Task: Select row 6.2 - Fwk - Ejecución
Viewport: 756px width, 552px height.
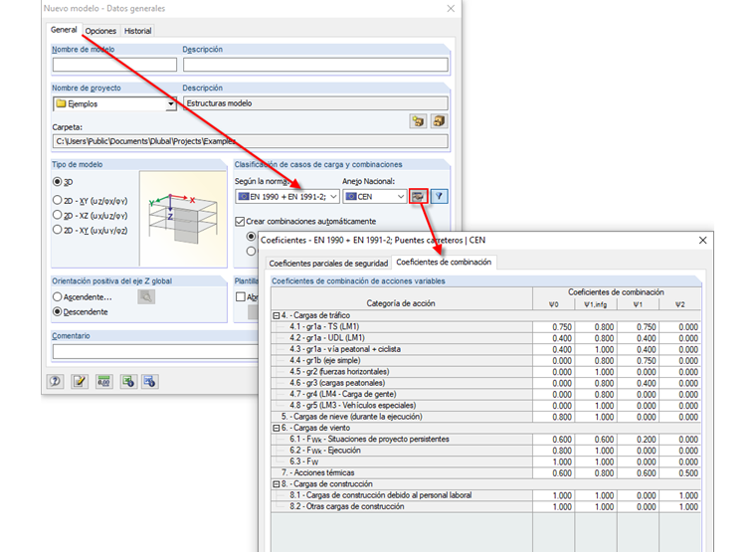Action: click(486, 451)
